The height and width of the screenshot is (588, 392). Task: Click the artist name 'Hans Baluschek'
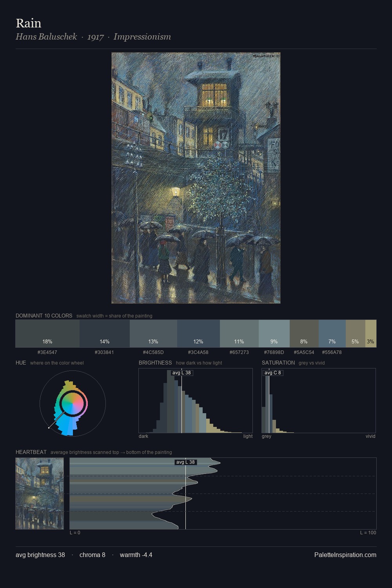[46, 37]
